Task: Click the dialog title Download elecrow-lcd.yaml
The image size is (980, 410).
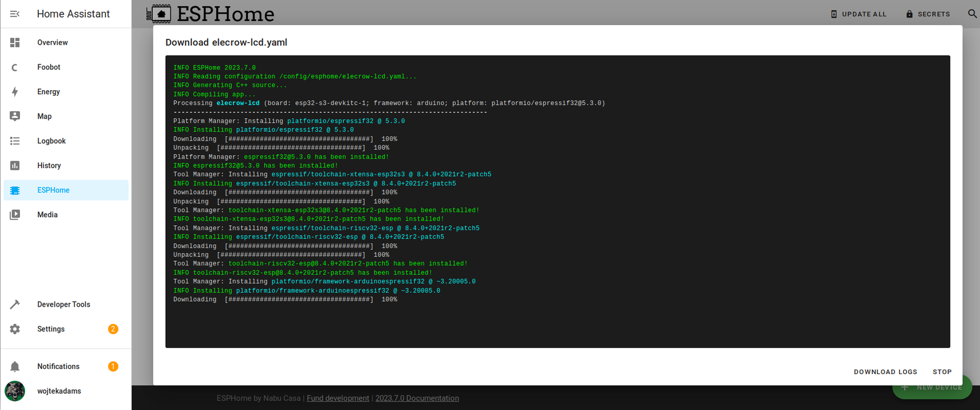Action: coord(226,42)
